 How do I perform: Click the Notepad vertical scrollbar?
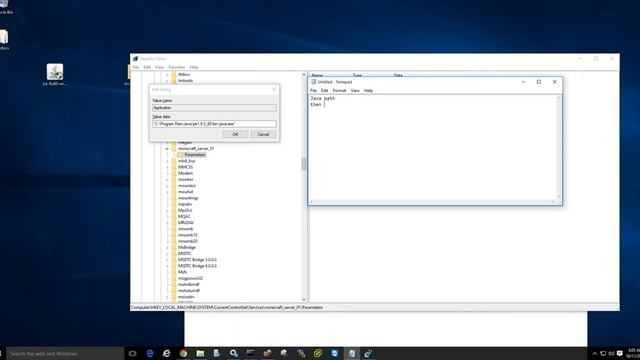pyautogui.click(x=559, y=147)
